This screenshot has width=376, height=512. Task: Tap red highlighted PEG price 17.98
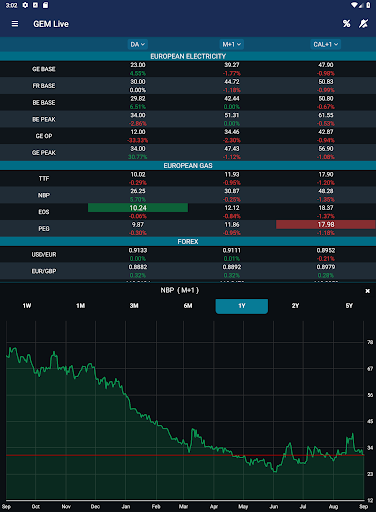point(326,224)
